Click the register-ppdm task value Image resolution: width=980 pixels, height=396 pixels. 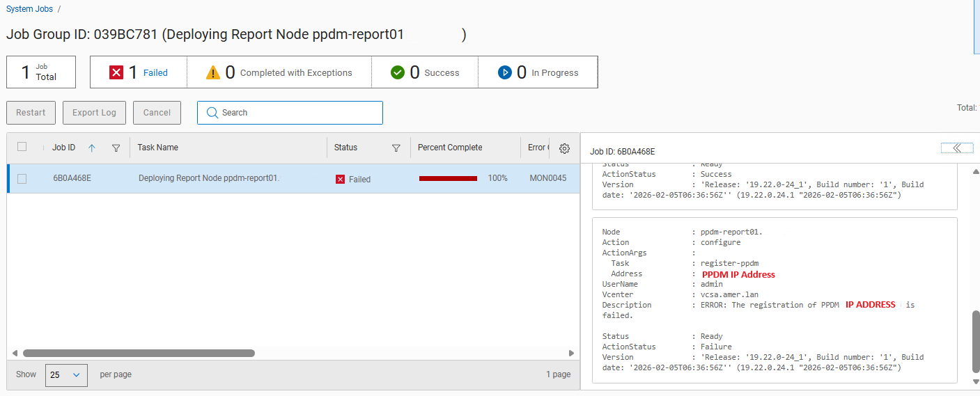729,263
